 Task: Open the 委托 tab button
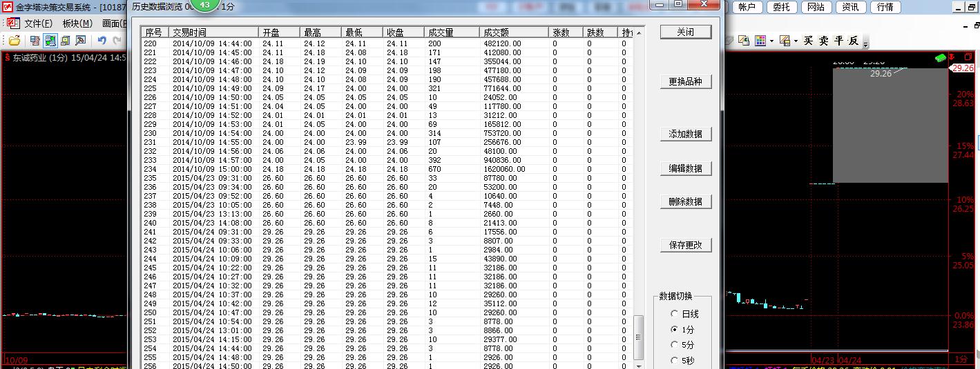pyautogui.click(x=781, y=7)
